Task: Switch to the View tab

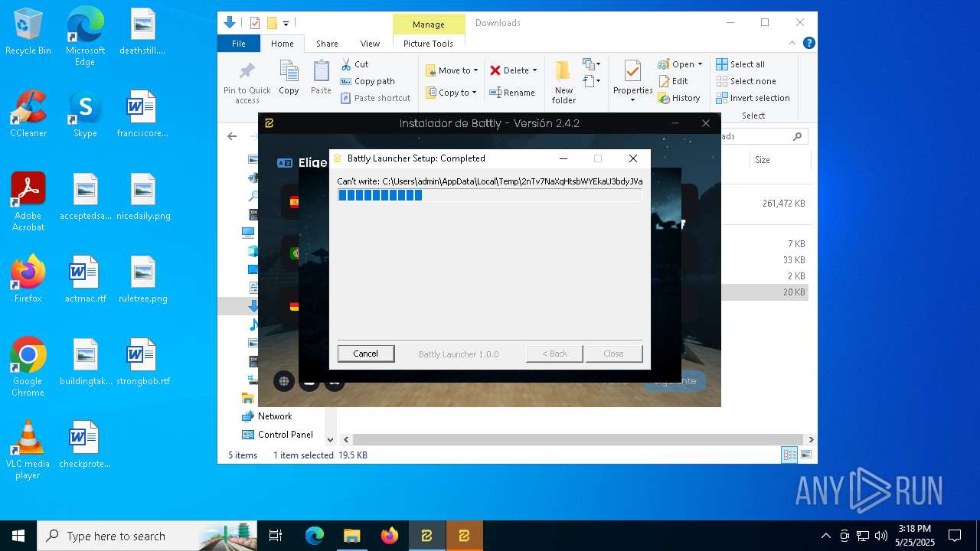Action: tap(370, 44)
